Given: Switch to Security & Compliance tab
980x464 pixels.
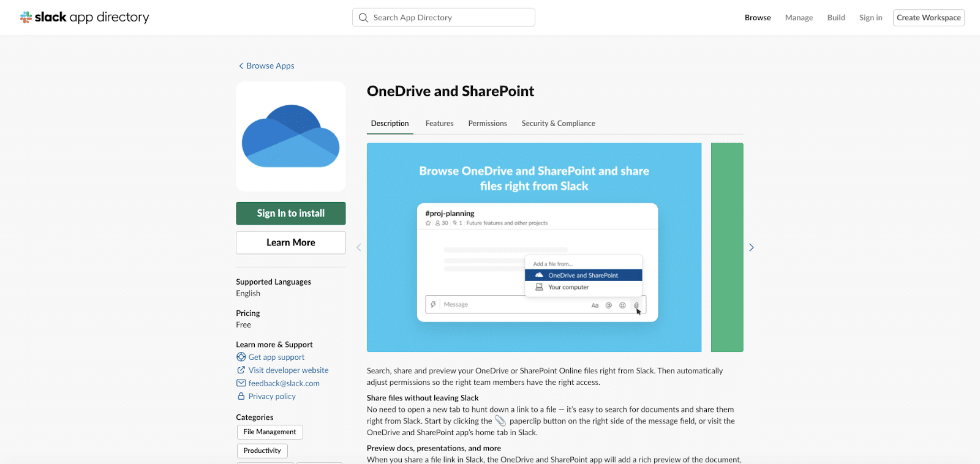Looking at the screenshot, I should (x=559, y=124).
